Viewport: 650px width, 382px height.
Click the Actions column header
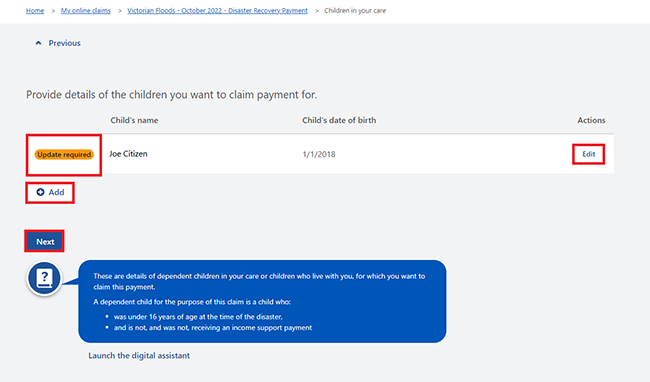(591, 120)
